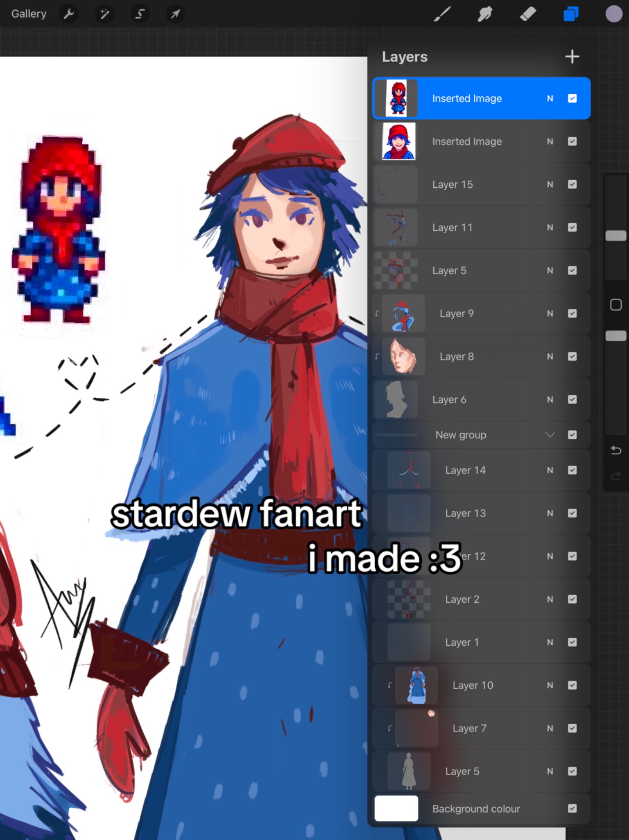Hide Layer 8 with its checkbox
629x840 pixels.
click(x=572, y=356)
